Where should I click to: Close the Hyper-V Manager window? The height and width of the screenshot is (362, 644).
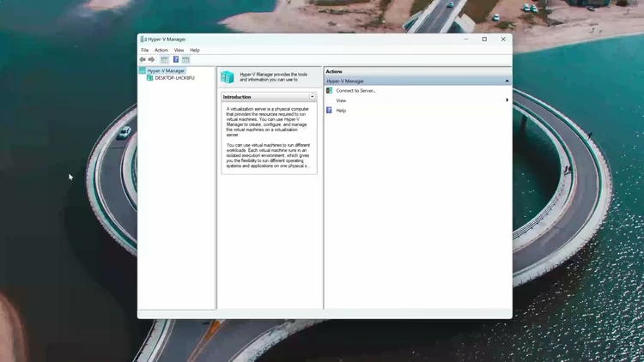tap(503, 39)
